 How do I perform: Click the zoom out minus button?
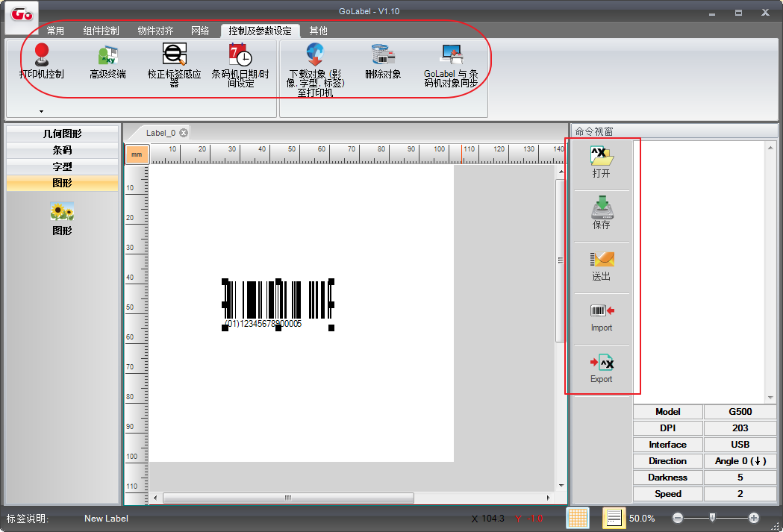(677, 518)
